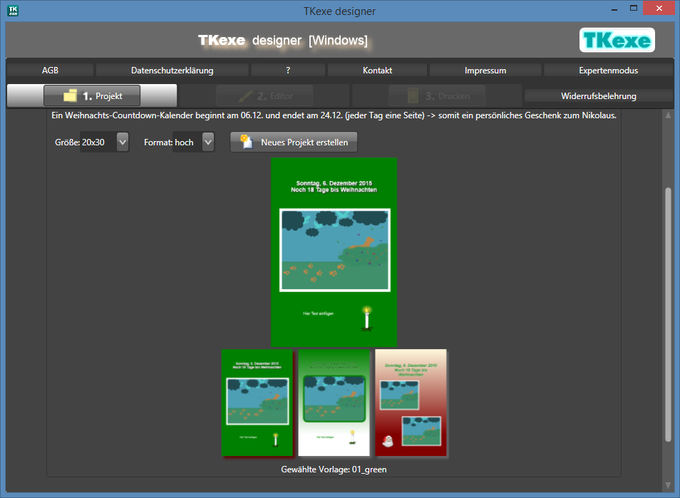Click the pencil icon on Editor tab
Screen dimensions: 680x498
(x=246, y=96)
